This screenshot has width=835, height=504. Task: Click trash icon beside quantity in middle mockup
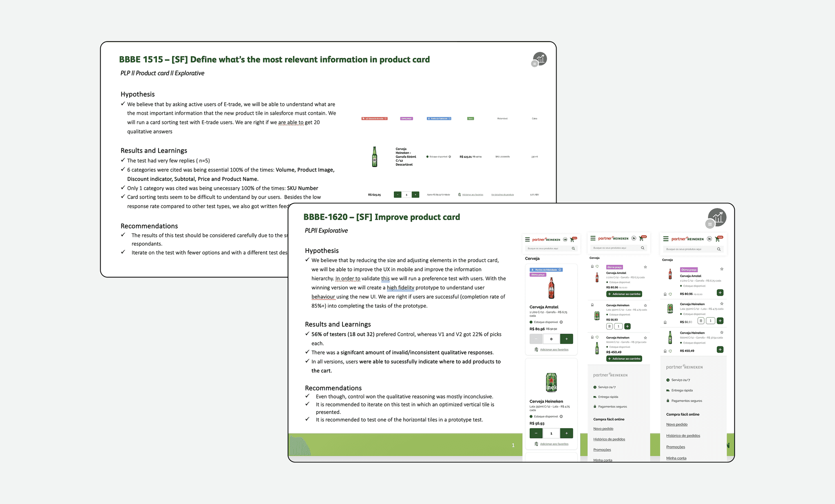[610, 326]
